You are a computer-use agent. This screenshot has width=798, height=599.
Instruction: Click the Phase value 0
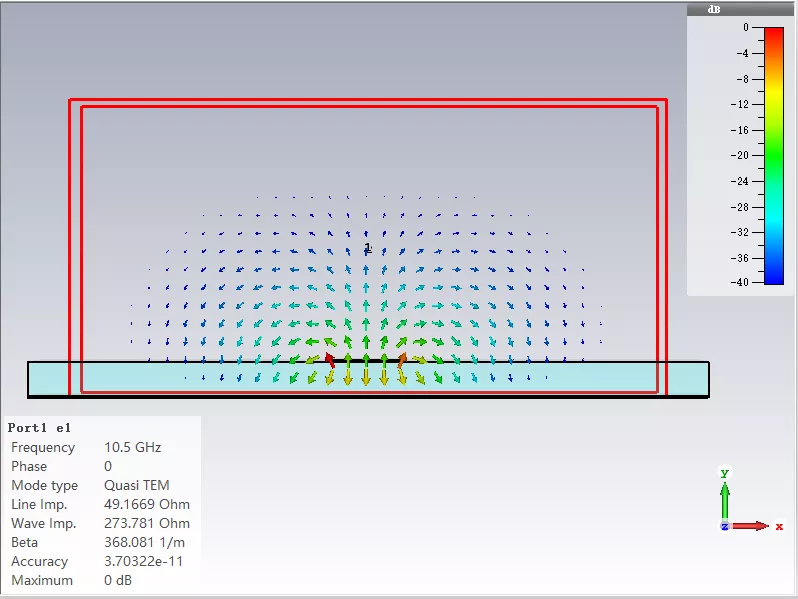[107, 466]
